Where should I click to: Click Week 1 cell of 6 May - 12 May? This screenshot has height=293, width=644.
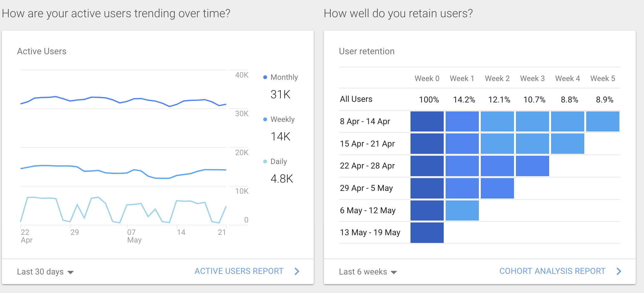tap(462, 210)
